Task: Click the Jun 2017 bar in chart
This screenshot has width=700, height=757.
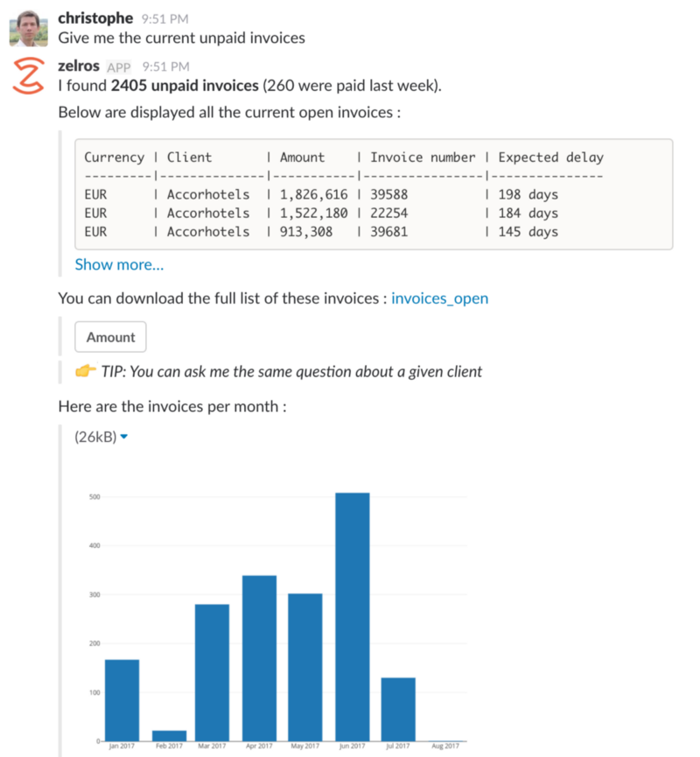Action: pos(352,616)
